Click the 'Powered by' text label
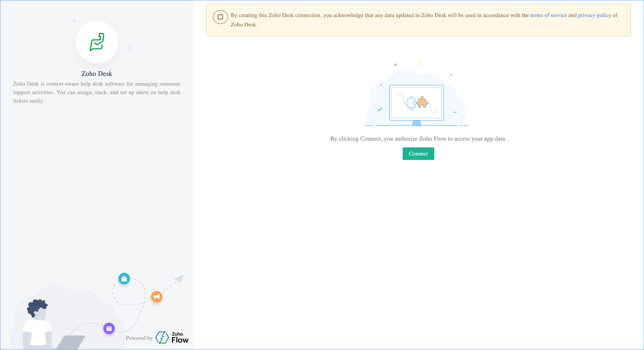The image size is (644, 350). tap(139, 338)
